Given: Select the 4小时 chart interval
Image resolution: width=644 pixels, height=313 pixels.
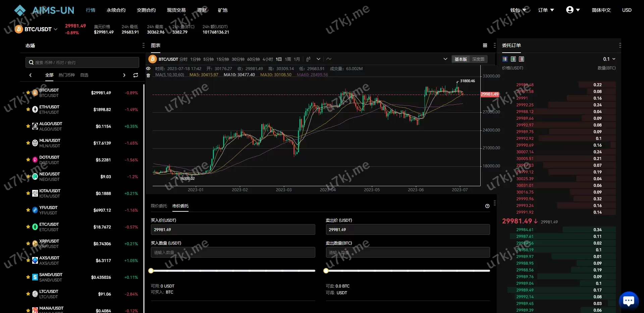Looking at the screenshot, I should (268, 59).
